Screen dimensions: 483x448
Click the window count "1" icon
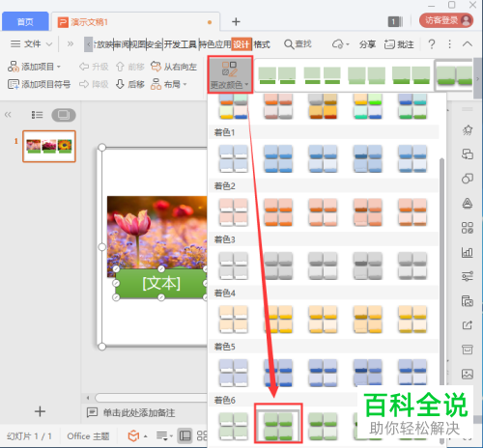395,21
